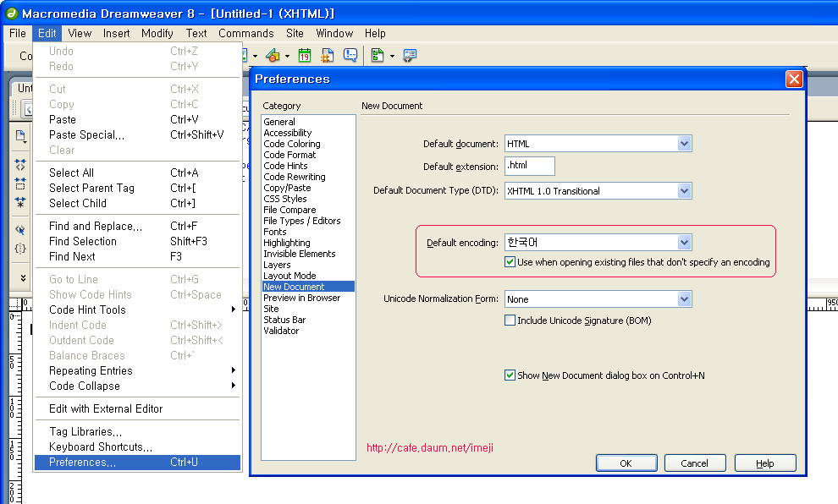
Task: Choose Tag Libraries... in the Edit menu
Action: tap(137, 431)
